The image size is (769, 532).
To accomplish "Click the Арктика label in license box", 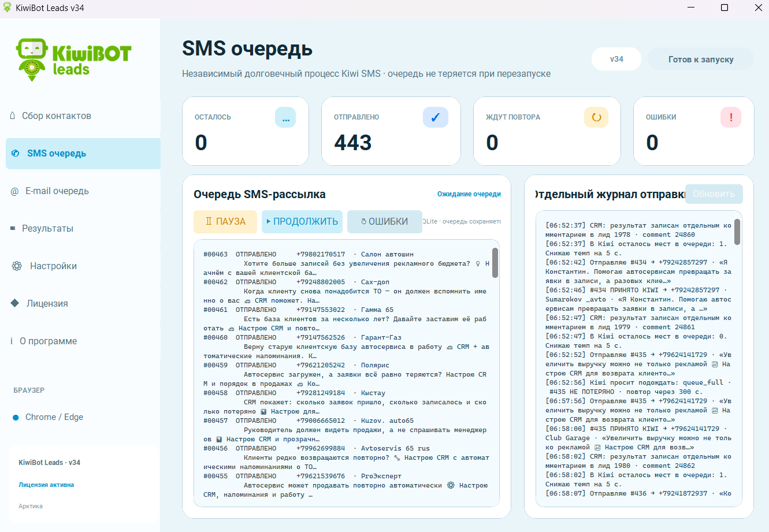I will 31,506.
